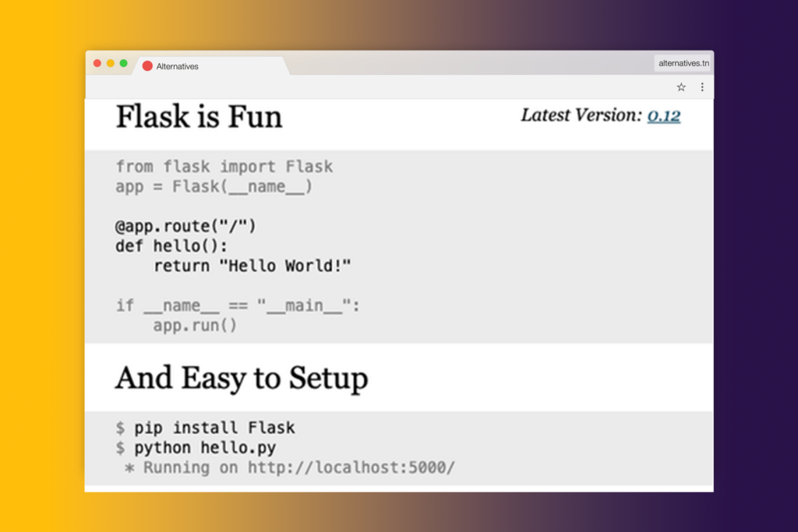Close the window with red button
Viewport: 798px width, 532px height.
point(97,63)
